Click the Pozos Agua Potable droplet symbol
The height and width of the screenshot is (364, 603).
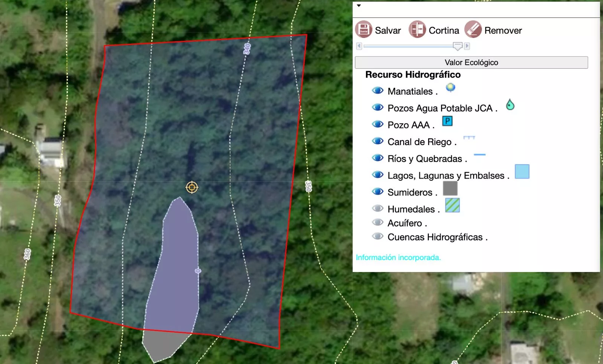[510, 104]
